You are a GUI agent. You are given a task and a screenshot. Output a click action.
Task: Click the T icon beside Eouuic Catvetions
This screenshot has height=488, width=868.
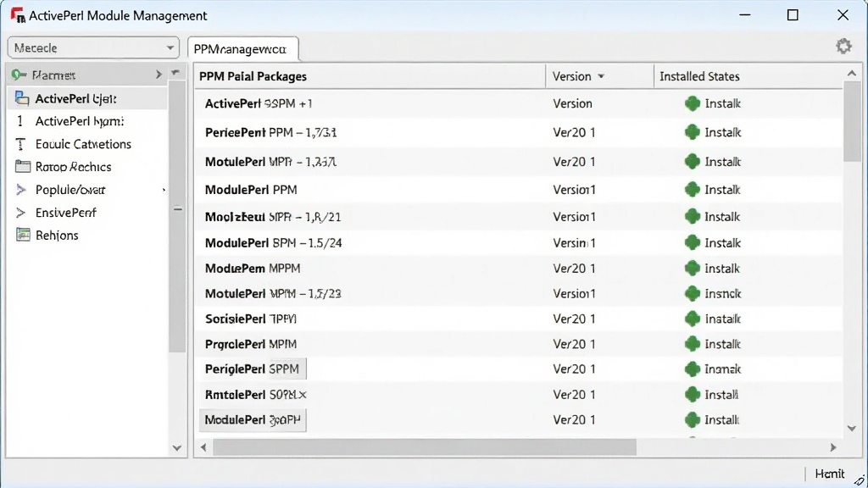click(20, 144)
